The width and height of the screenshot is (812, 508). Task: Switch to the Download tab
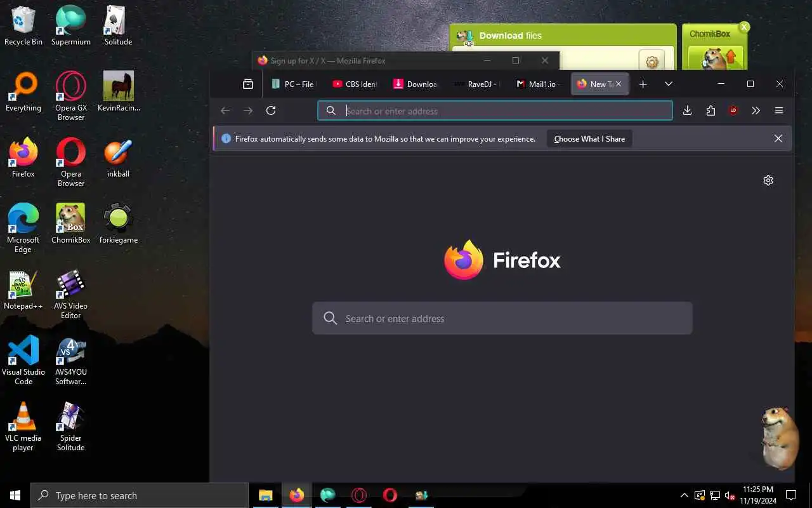[x=416, y=84]
